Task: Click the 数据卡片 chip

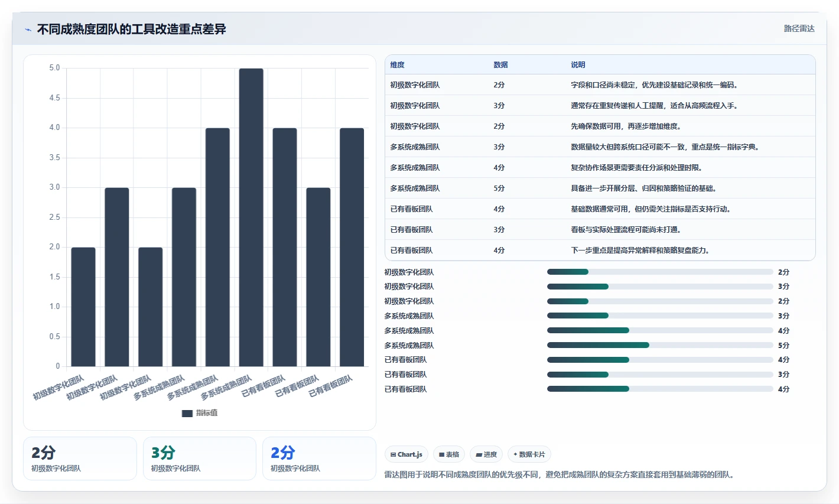Action: (529, 454)
